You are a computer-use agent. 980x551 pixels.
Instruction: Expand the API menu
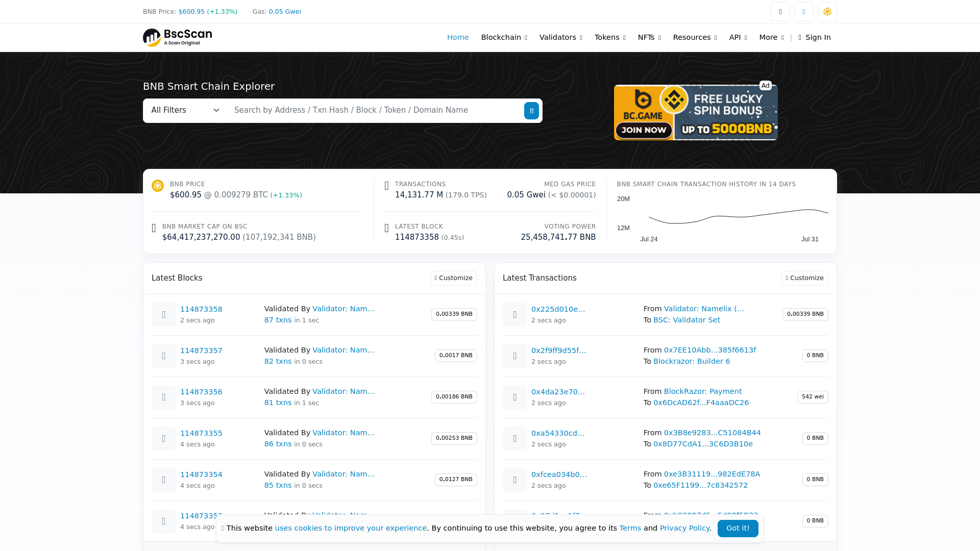tap(738, 37)
